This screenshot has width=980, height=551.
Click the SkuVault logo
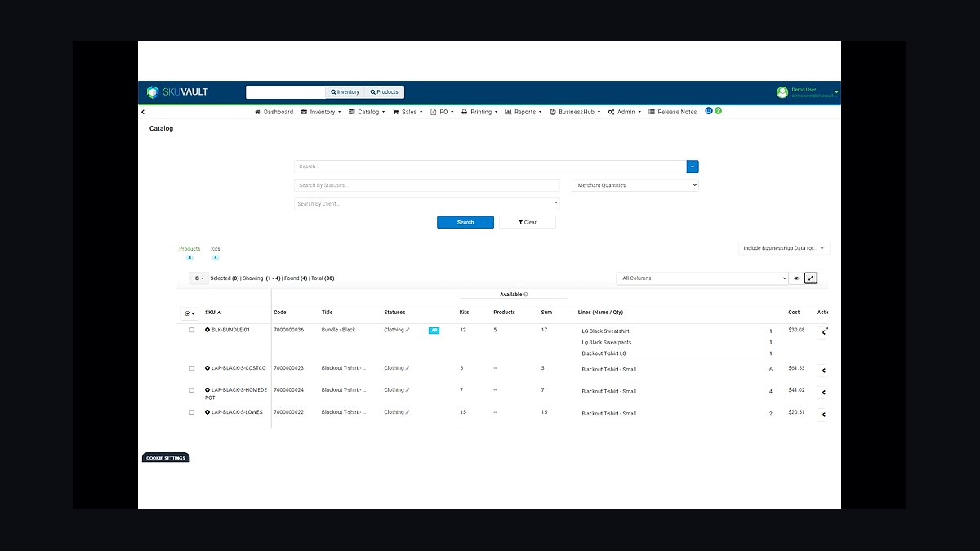pyautogui.click(x=177, y=92)
